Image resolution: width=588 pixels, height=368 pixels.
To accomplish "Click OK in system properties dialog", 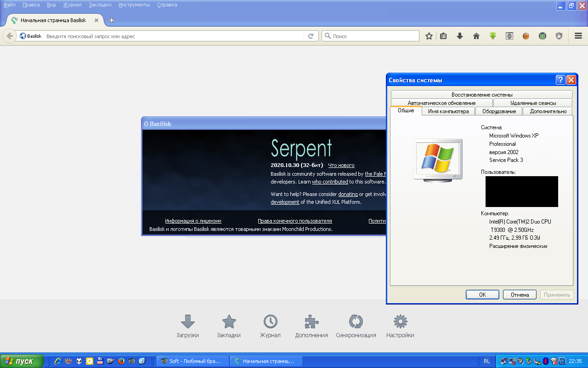I will point(482,295).
